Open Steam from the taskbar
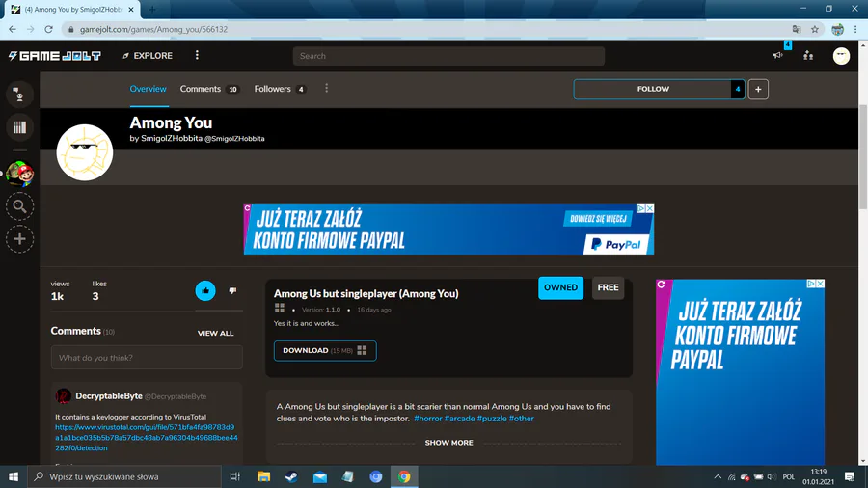This screenshot has height=488, width=868. pos(291,476)
